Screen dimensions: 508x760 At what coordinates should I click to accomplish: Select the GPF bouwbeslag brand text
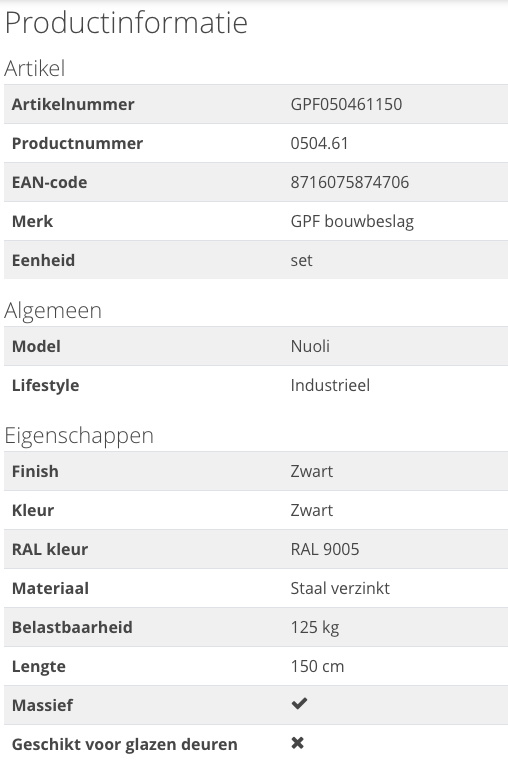click(352, 222)
